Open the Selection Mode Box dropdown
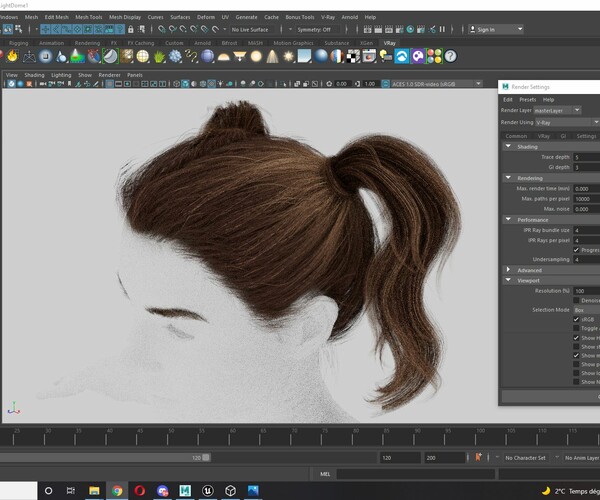The image size is (600, 500). [587, 310]
